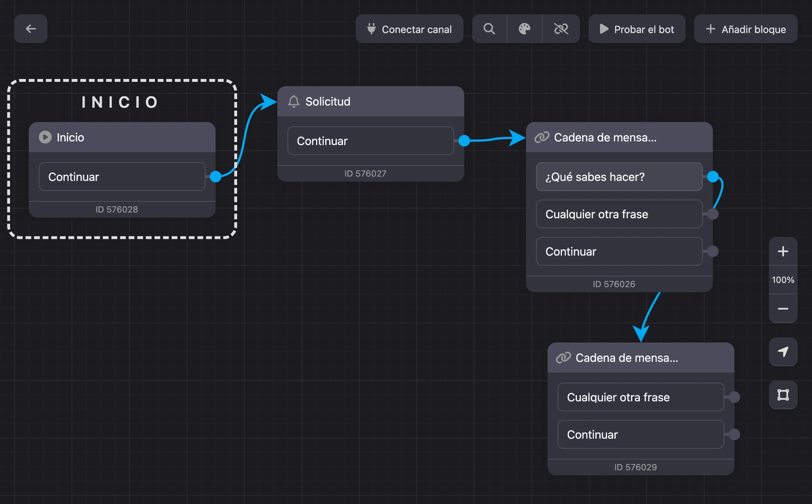The width and height of the screenshot is (812, 504).
Task: Click the frame selection square icon
Action: pos(783,395)
